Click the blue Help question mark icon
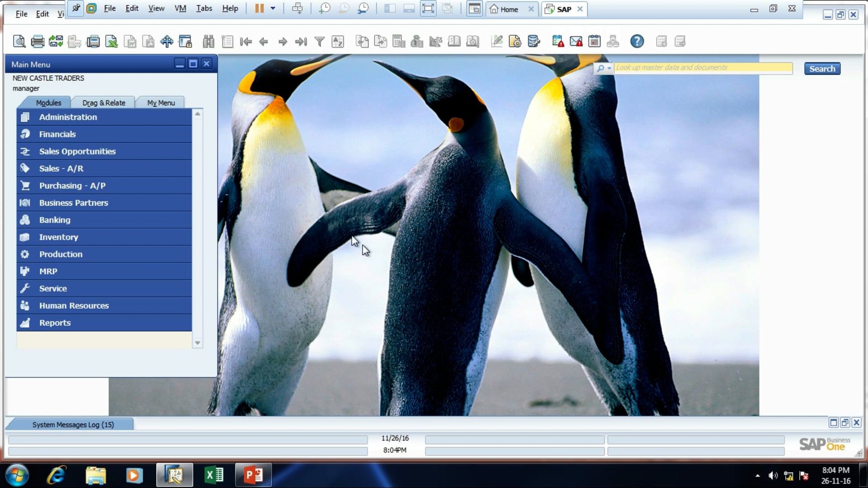This screenshot has width=868, height=488. [637, 42]
